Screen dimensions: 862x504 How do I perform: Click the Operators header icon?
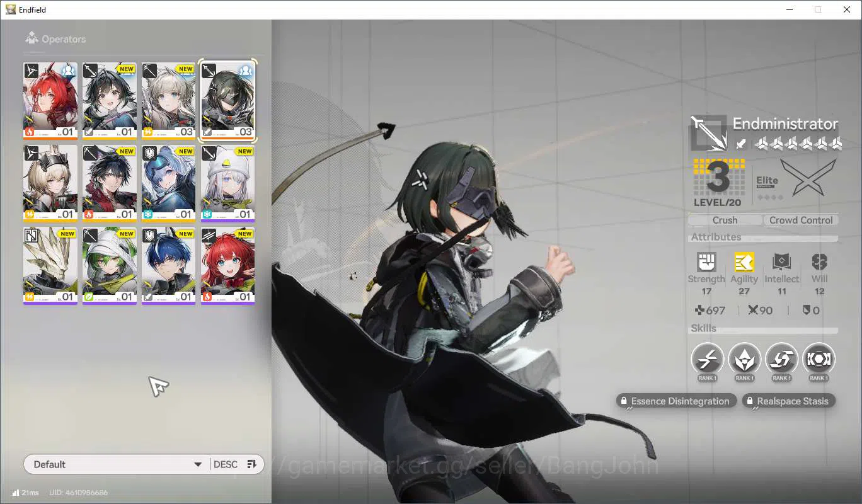click(x=32, y=38)
